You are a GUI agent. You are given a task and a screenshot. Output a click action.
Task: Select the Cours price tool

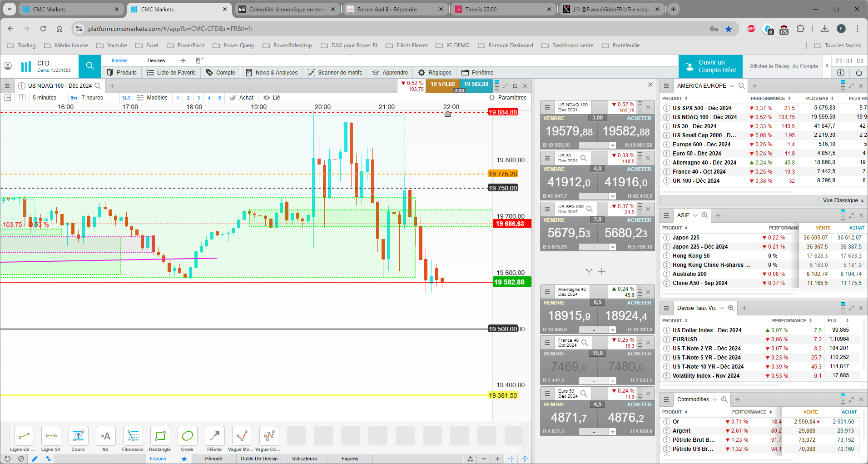(78, 436)
